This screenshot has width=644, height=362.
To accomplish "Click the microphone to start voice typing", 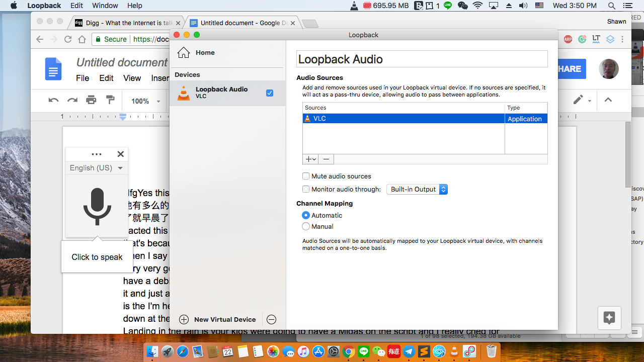I will [x=97, y=206].
